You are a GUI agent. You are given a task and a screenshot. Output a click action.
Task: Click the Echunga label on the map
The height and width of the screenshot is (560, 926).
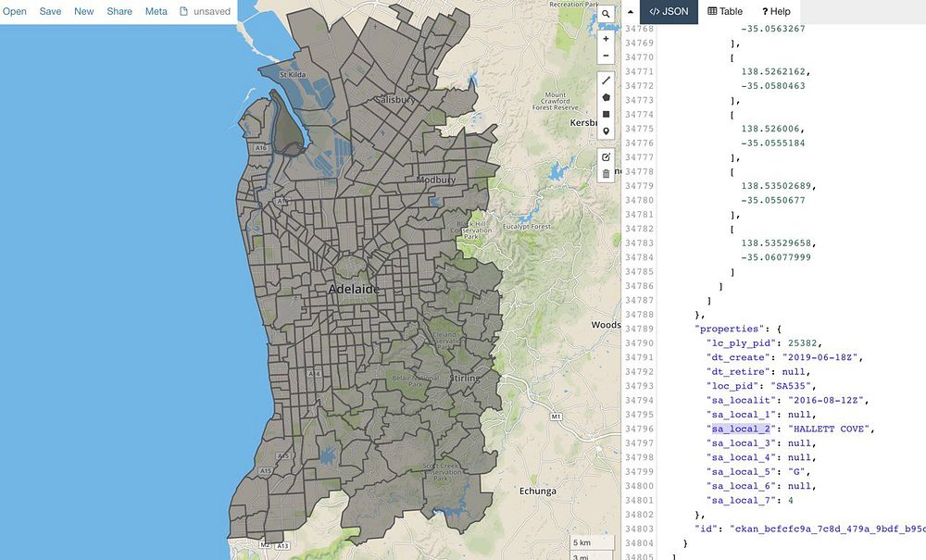click(537, 491)
